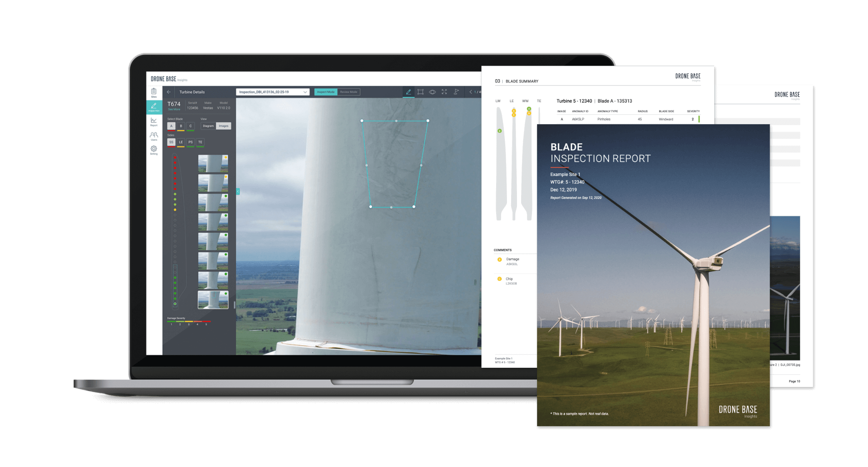
Task: Go back with the Turbine Details arrow
Action: [169, 92]
